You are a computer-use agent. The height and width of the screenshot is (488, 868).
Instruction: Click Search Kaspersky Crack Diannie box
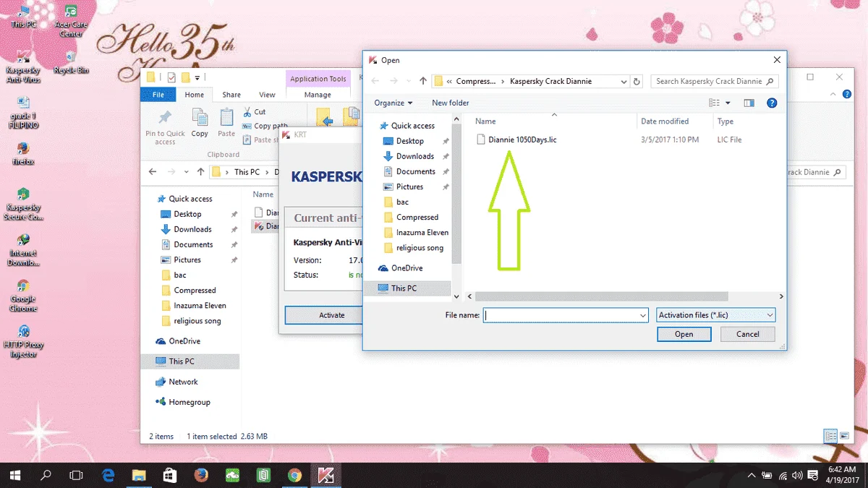pyautogui.click(x=715, y=82)
